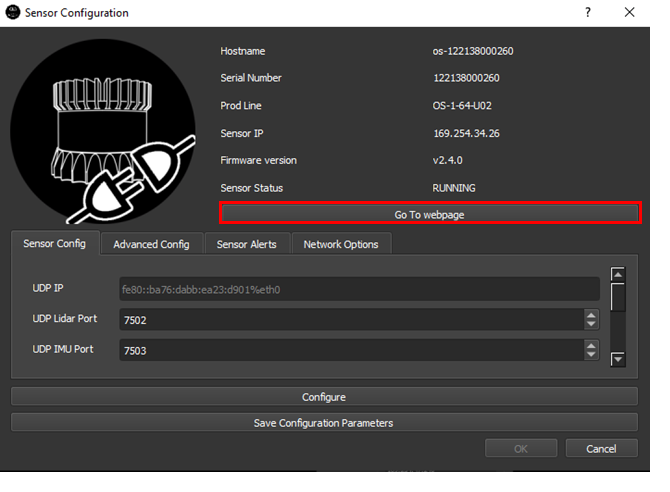Select the Sensor Alerts tab
Screen dimensions: 670x492
(x=247, y=244)
